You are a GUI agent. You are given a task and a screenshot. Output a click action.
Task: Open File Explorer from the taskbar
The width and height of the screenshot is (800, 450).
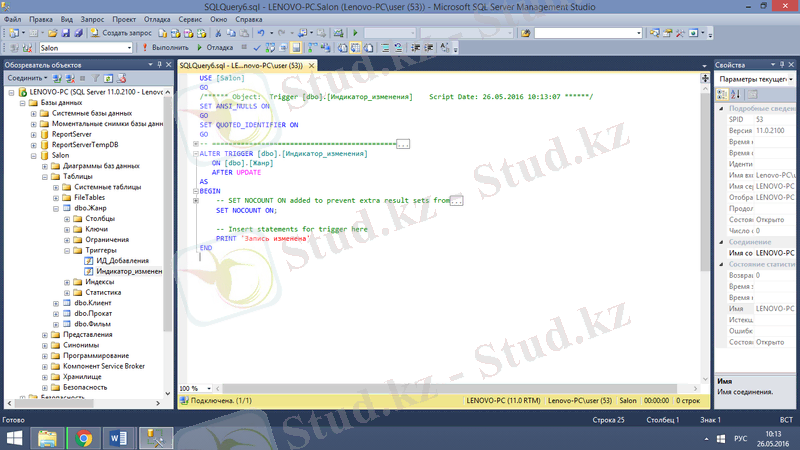pos(47,438)
